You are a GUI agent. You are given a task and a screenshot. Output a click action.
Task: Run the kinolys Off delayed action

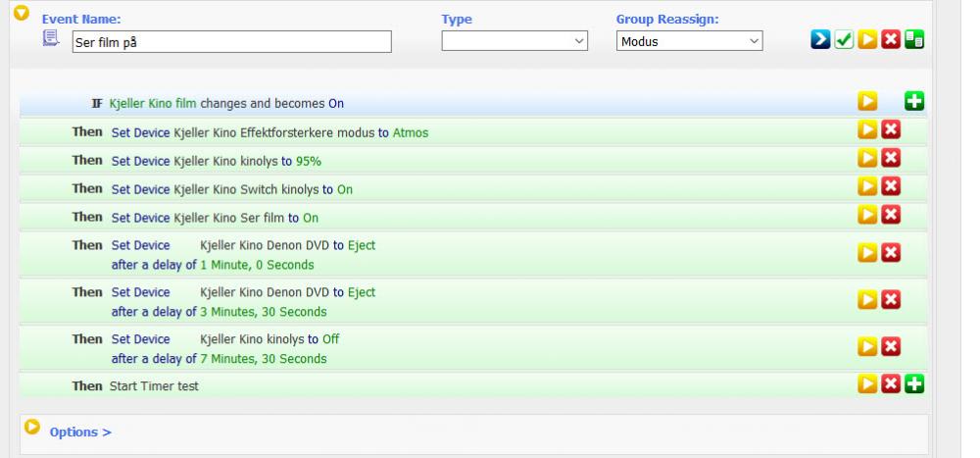tap(867, 346)
